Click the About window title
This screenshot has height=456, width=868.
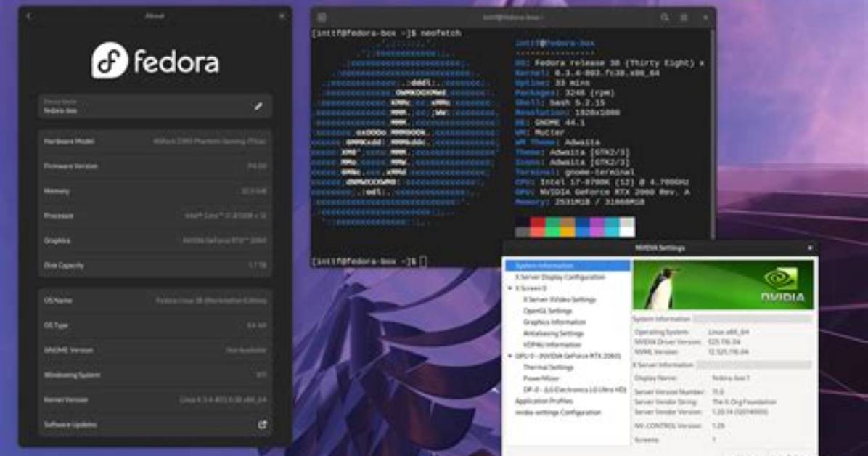click(155, 16)
